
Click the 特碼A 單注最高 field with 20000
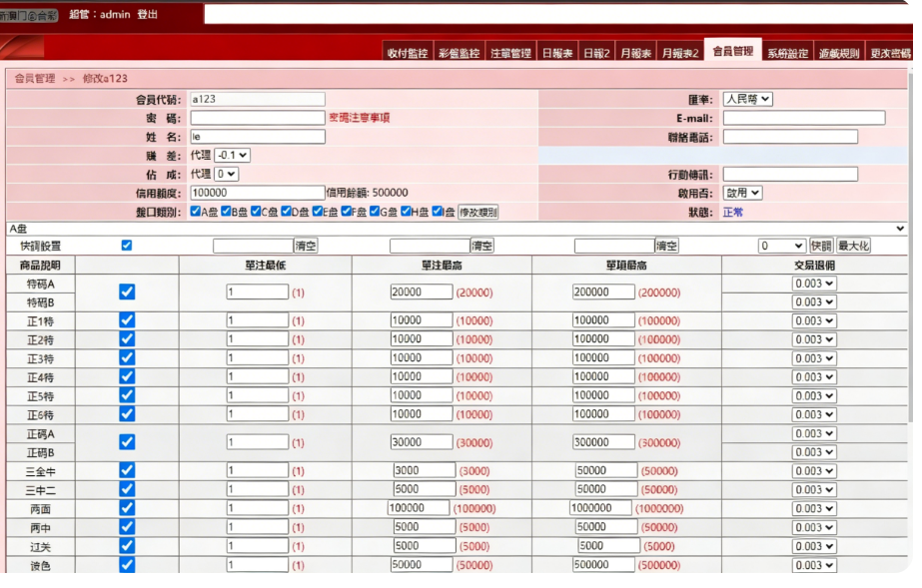point(421,292)
